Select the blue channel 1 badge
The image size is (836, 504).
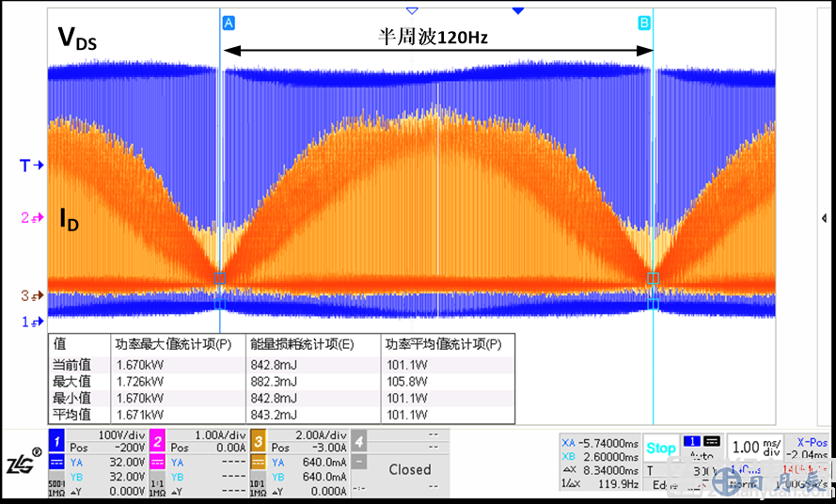coord(55,442)
